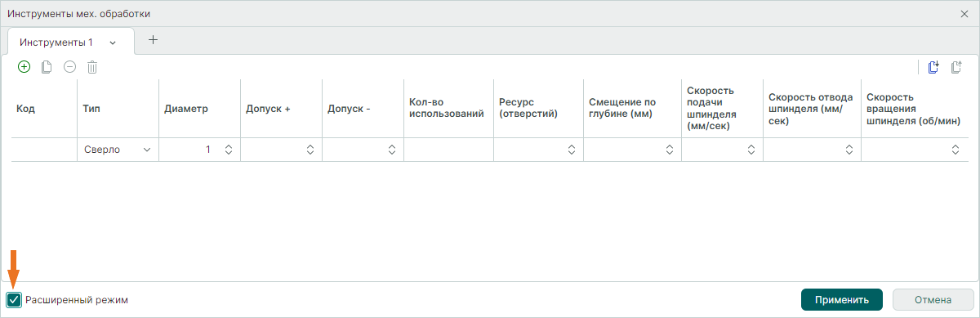Adjust the Допуск - stepper arrows
Screen dimensions: 980x318
pyautogui.click(x=392, y=150)
